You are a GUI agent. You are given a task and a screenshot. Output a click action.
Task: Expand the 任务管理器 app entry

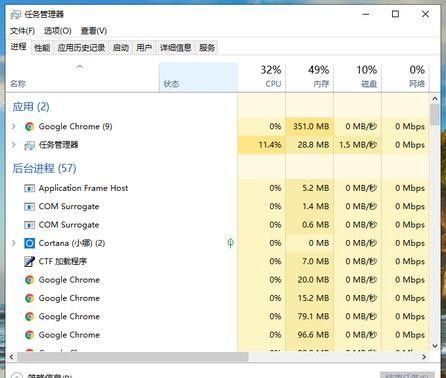pyautogui.click(x=14, y=145)
